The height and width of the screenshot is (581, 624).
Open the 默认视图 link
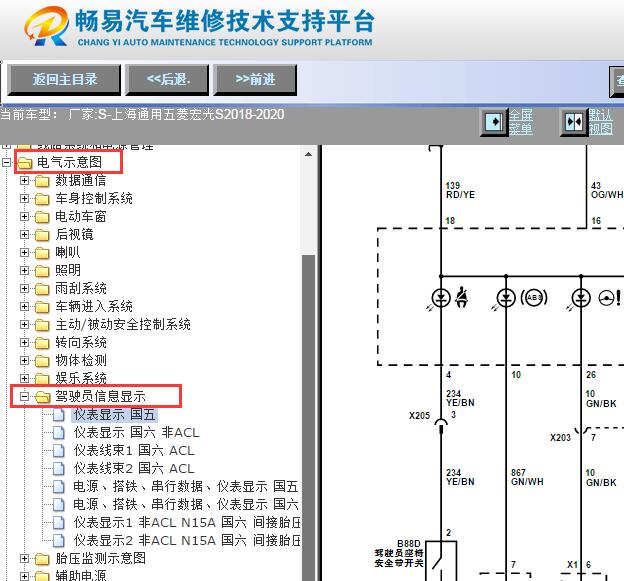coord(601,122)
